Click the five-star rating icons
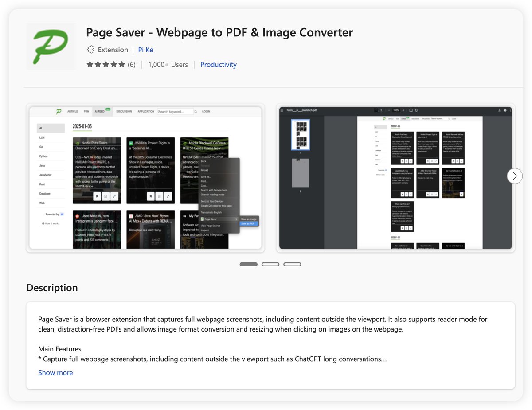Viewport: 532px width, 410px height. coord(106,65)
